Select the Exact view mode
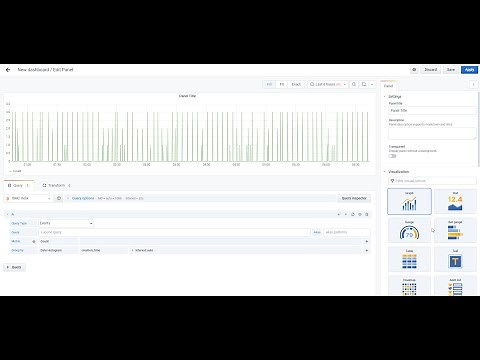This screenshot has height=360, width=480. click(x=296, y=84)
